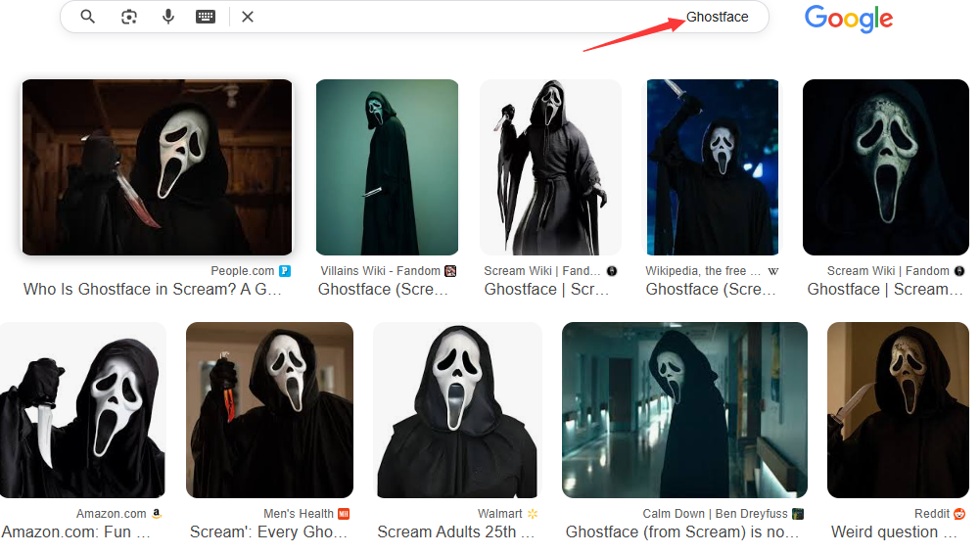Open 'Amazon.com: Fun' result title

[x=75, y=532]
